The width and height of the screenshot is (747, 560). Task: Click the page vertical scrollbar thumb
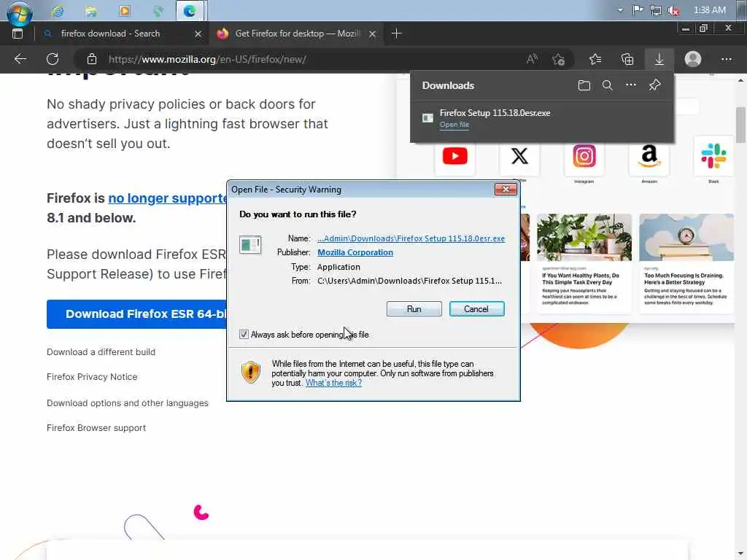[x=740, y=125]
